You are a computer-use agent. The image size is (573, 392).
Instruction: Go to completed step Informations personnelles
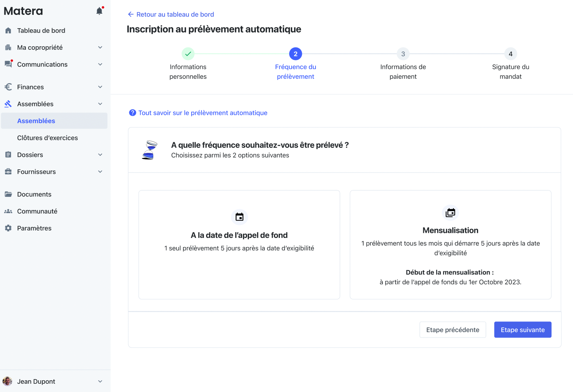coord(188,54)
